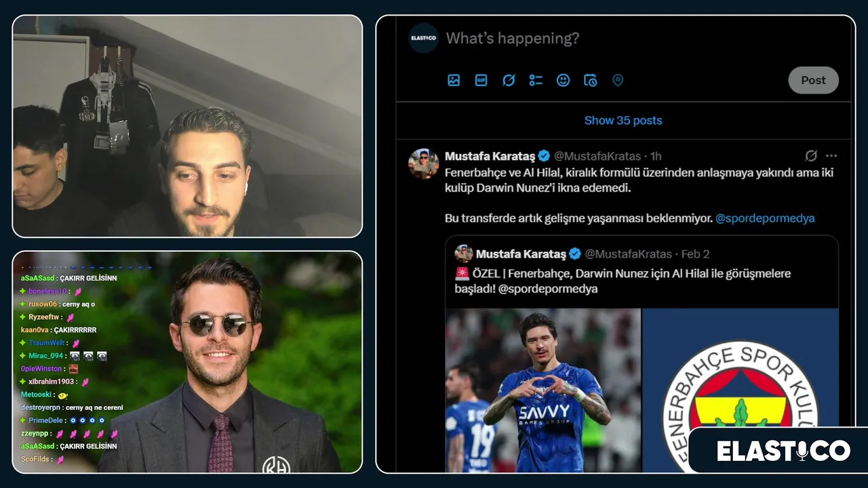
Task: Open the Fenerbahçe logo image in quoted tweet
Action: 741,390
